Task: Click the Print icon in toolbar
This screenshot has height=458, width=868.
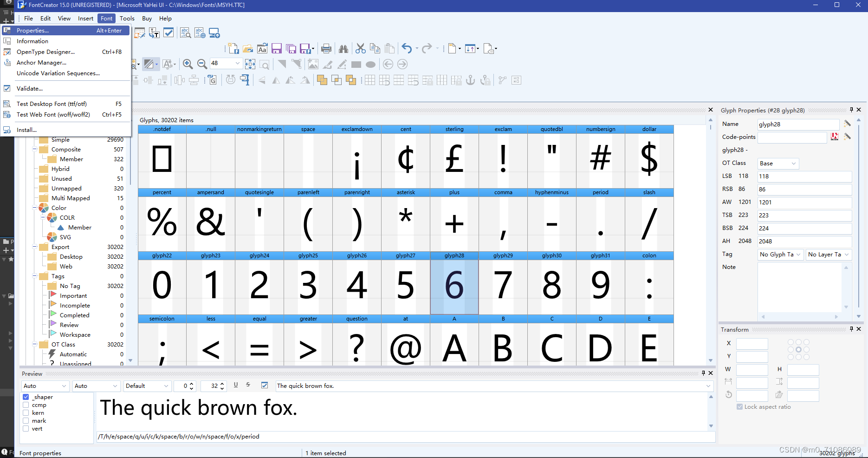Action: [326, 49]
